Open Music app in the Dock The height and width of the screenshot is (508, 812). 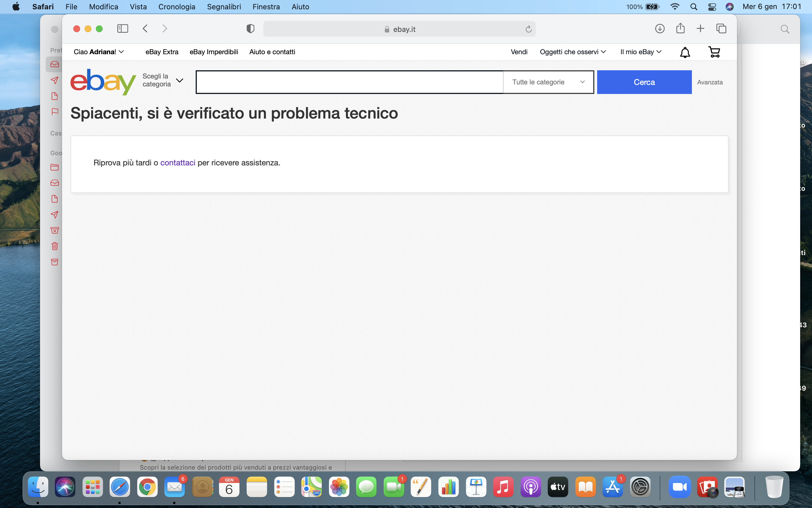point(503,487)
